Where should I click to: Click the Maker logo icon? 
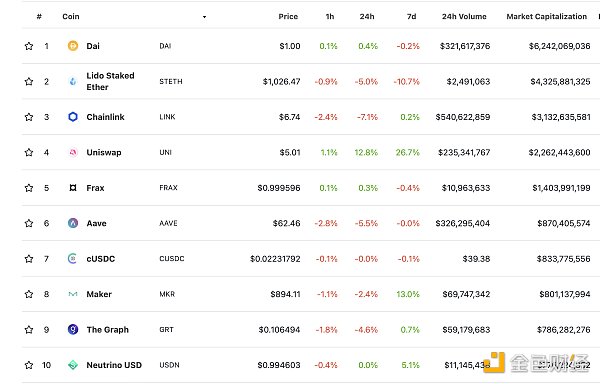coord(73,294)
